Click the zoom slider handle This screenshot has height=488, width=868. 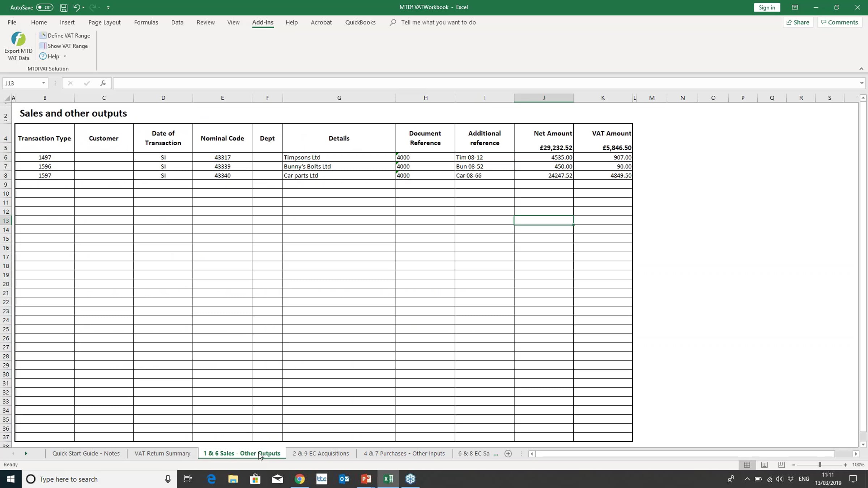(820, 465)
